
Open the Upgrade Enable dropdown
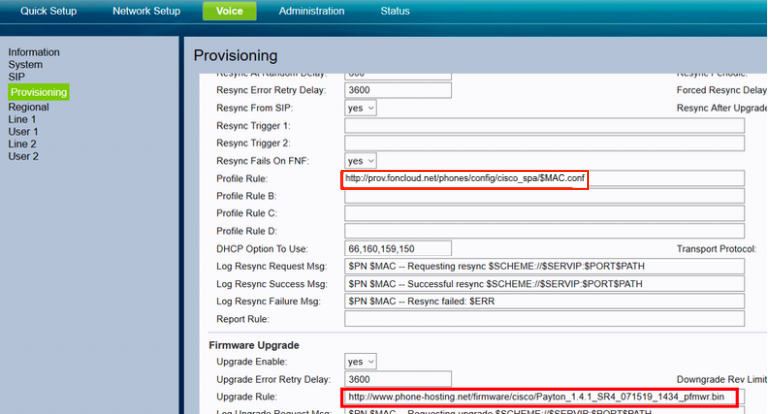pos(360,362)
